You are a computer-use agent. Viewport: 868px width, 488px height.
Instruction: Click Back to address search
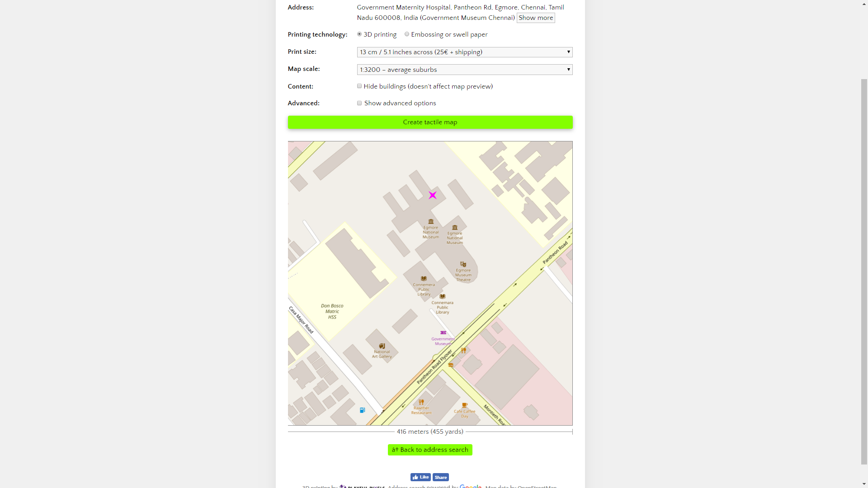tap(429, 450)
